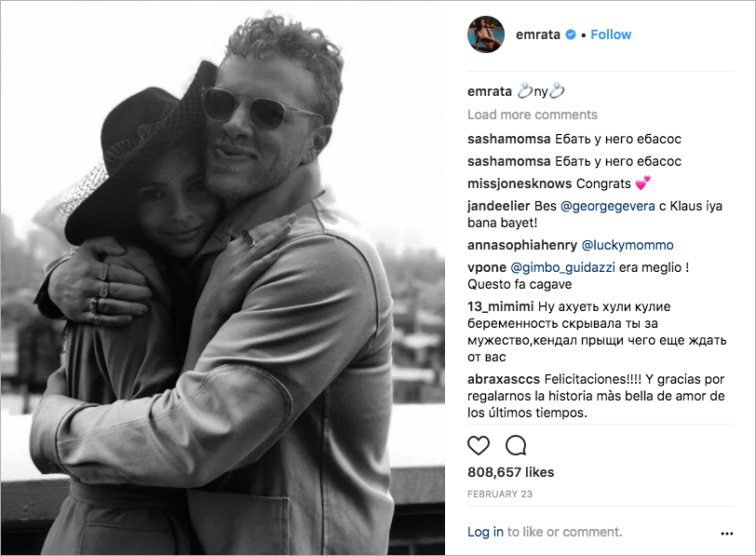
Task: Open abraxasccs commenter profile
Action: [504, 379]
